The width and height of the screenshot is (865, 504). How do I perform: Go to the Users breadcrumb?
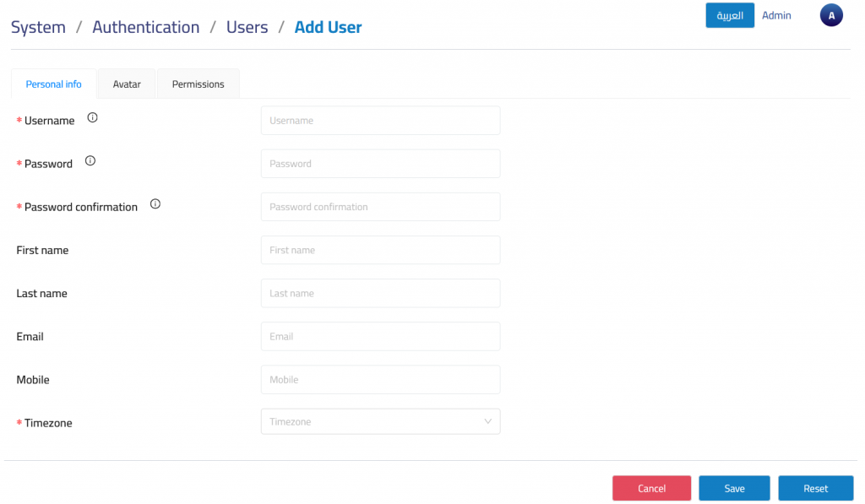[247, 27]
